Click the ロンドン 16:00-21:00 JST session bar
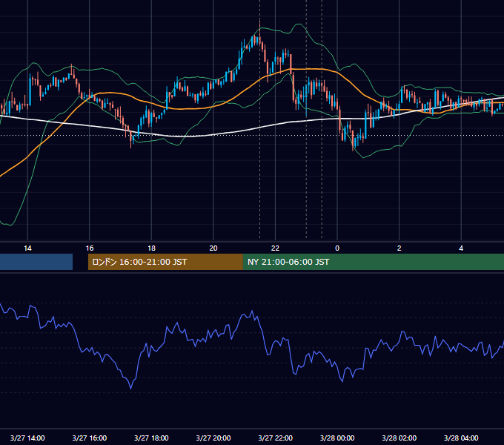Screen dimensions: 504x445 [x=165, y=262]
